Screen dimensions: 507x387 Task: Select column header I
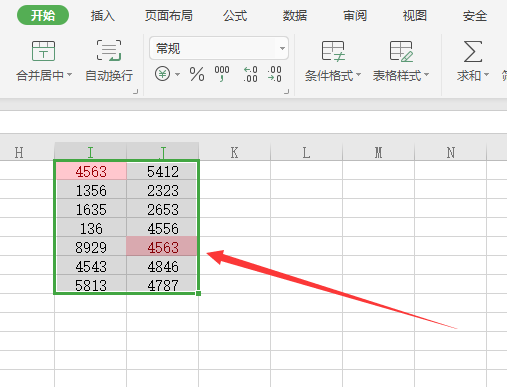pyautogui.click(x=90, y=152)
